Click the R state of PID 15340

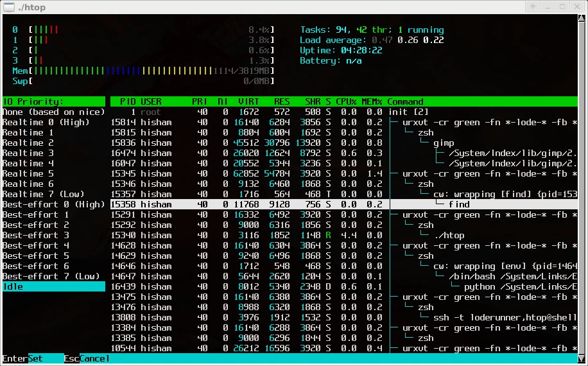click(329, 235)
